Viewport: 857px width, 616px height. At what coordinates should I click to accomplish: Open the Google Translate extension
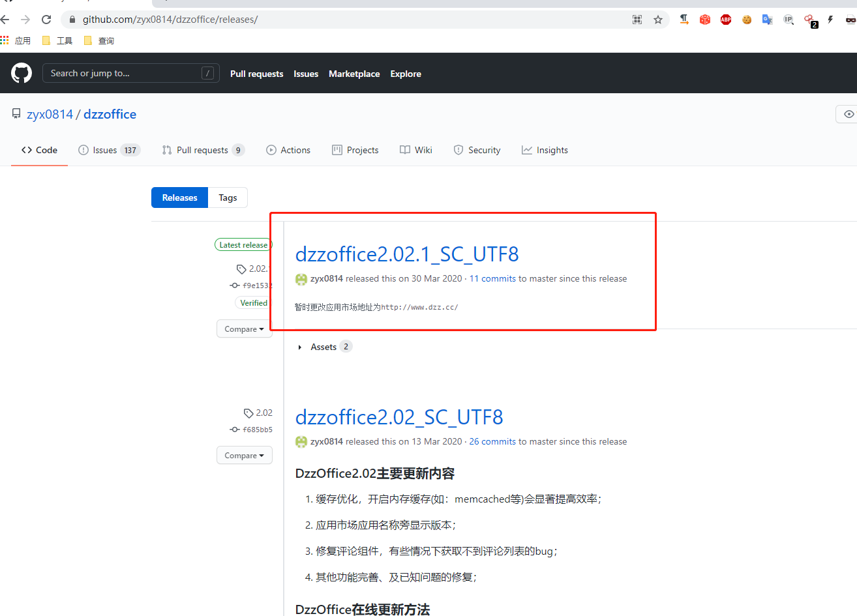point(768,20)
